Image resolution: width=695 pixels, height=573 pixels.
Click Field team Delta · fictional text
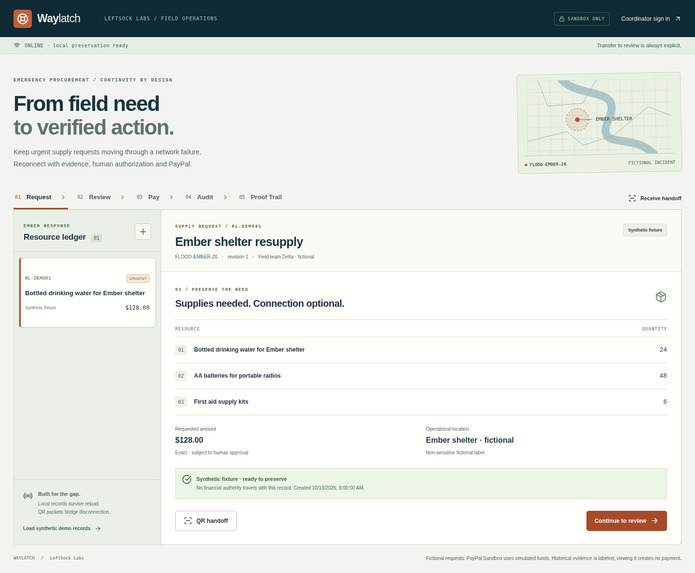(x=286, y=257)
